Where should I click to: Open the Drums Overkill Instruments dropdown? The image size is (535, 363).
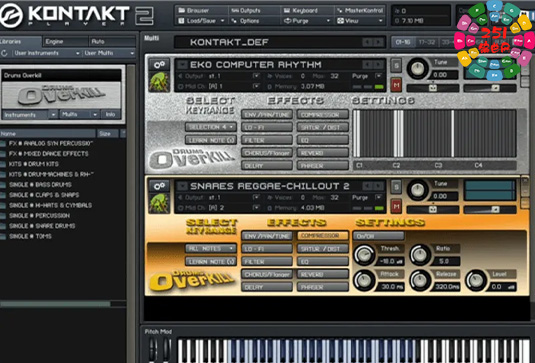click(29, 115)
